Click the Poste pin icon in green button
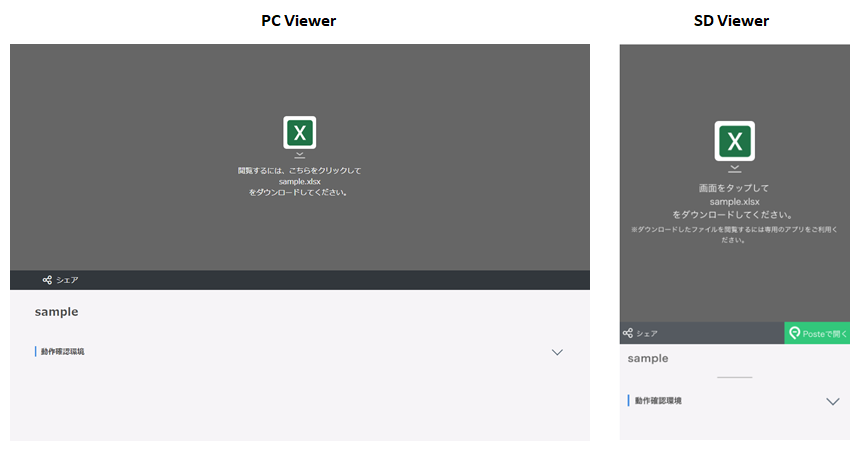The width and height of the screenshot is (862, 450). [794, 333]
